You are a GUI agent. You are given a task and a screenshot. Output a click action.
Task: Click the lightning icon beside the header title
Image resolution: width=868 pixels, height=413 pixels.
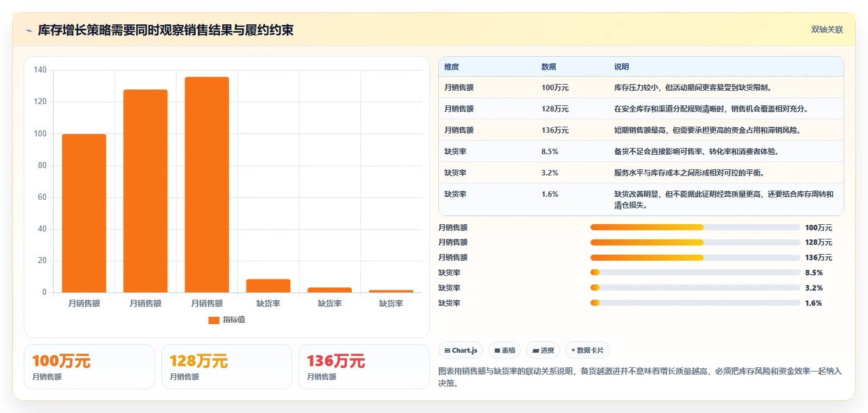29,30
